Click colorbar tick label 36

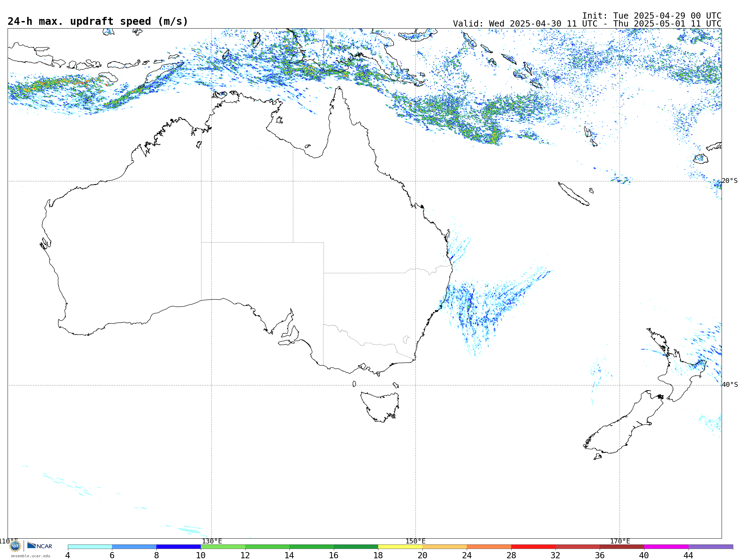[x=600, y=556]
